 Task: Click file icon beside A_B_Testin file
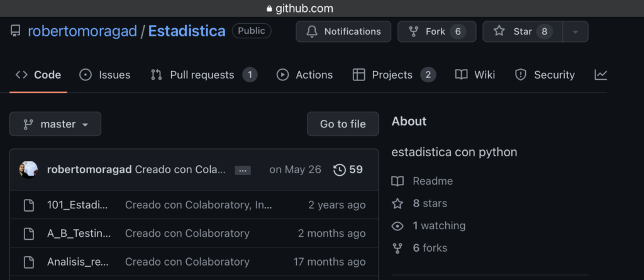[28, 234]
